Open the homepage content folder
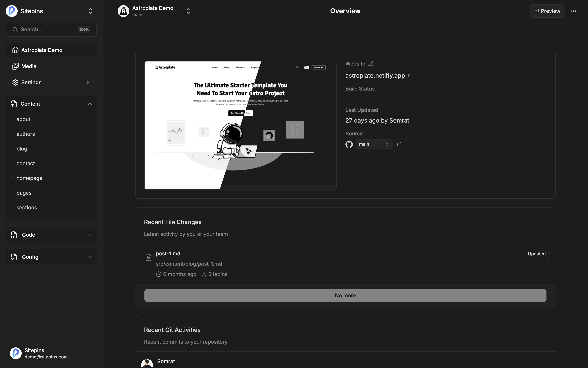Viewport: 588px width, 368px height. pos(29,178)
